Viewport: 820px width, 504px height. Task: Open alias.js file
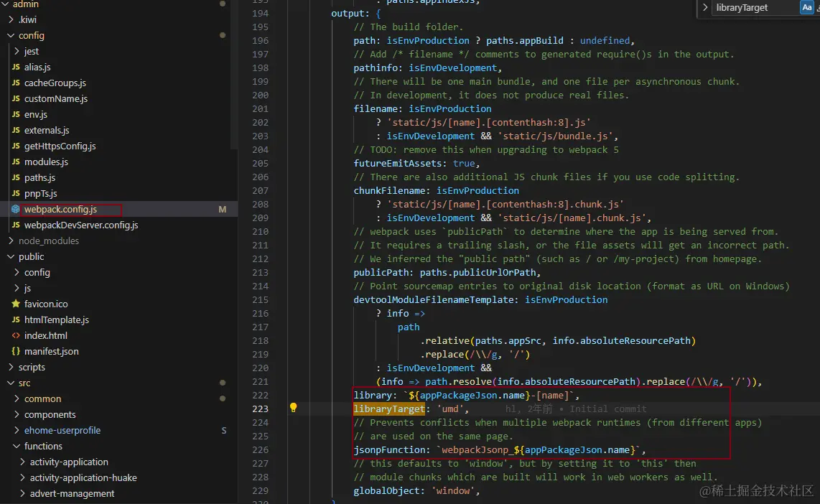(37, 67)
